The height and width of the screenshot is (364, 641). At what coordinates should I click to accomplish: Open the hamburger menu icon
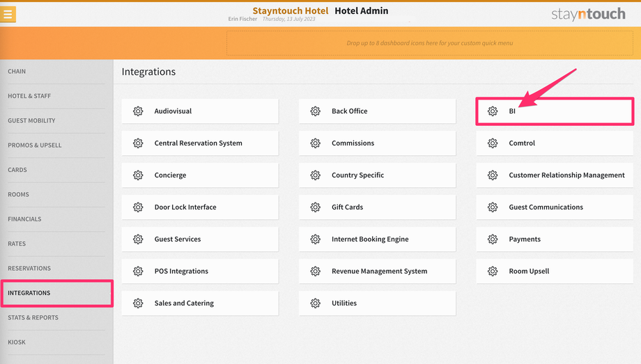click(x=8, y=15)
